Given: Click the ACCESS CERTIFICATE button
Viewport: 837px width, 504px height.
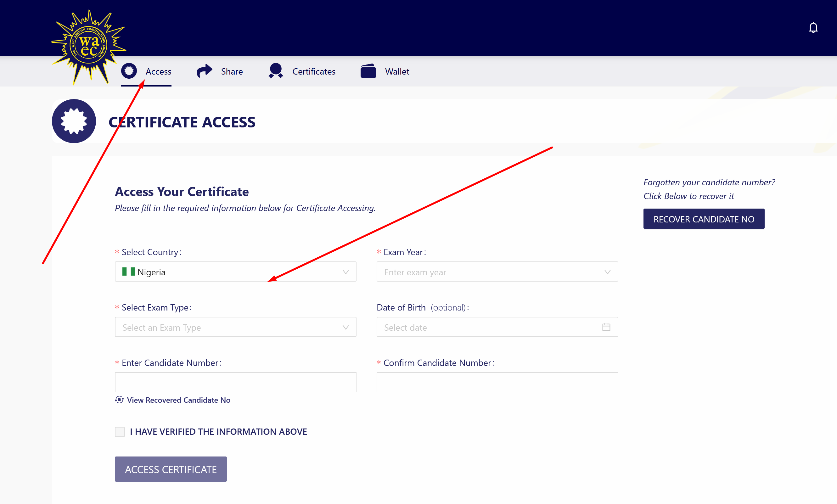Looking at the screenshot, I should coord(171,469).
